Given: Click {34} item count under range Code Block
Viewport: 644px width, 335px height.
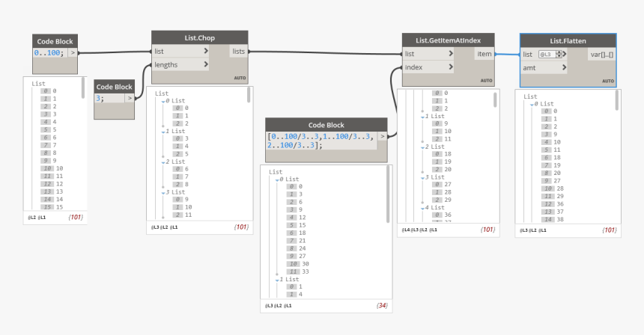Looking at the screenshot, I should [382, 305].
